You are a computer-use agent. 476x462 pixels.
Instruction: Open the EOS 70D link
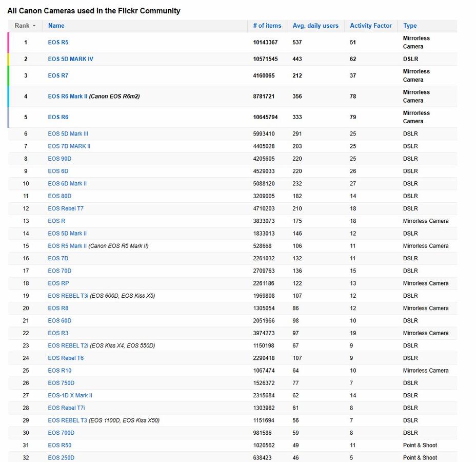[x=60, y=271]
